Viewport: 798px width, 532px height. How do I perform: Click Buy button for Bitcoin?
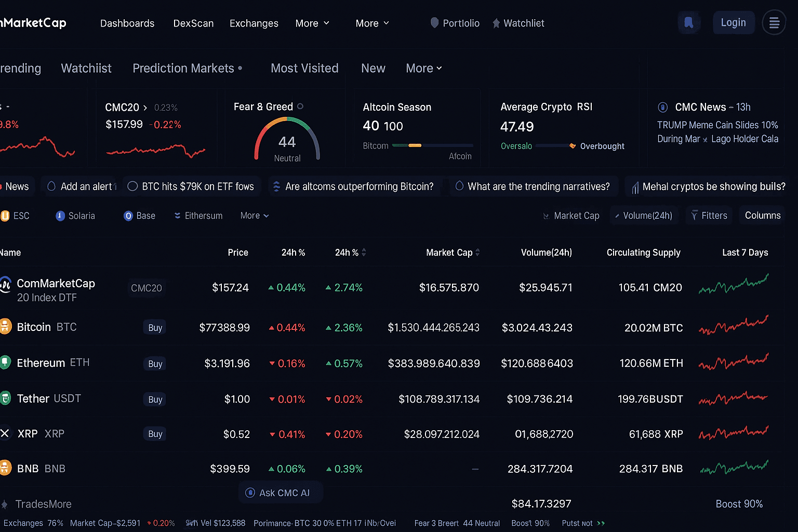point(155,327)
